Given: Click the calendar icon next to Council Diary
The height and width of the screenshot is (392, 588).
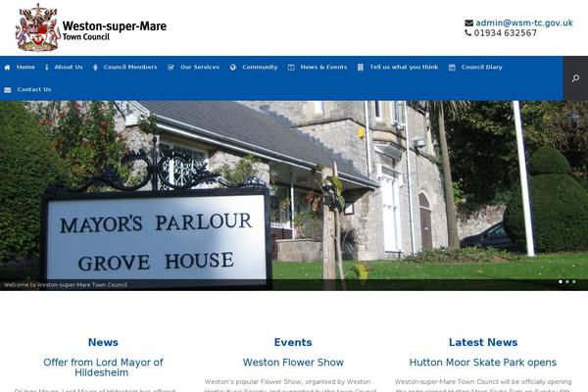Looking at the screenshot, I should 452,68.
